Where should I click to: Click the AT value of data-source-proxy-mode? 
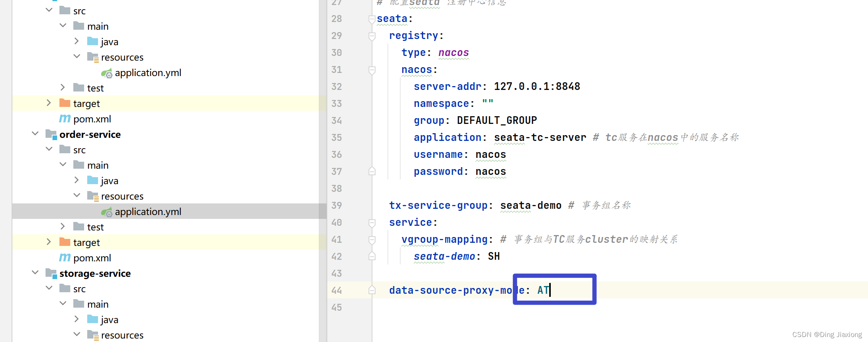pyautogui.click(x=543, y=290)
